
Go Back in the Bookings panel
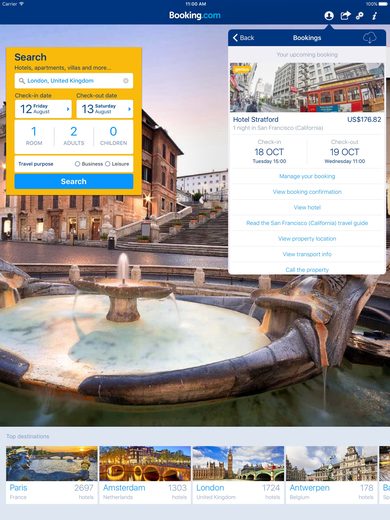244,38
